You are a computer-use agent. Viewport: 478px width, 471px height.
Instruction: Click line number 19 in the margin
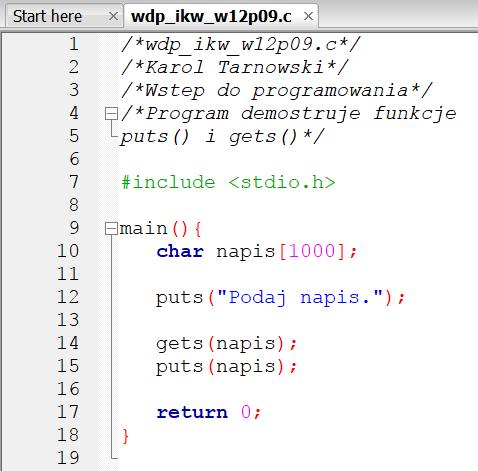coord(68,458)
